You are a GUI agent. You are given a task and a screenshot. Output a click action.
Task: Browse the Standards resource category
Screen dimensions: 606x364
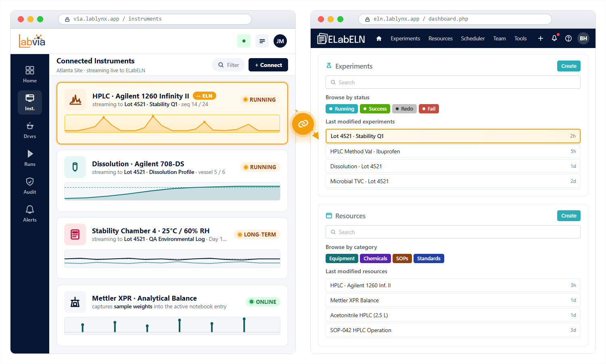point(429,258)
